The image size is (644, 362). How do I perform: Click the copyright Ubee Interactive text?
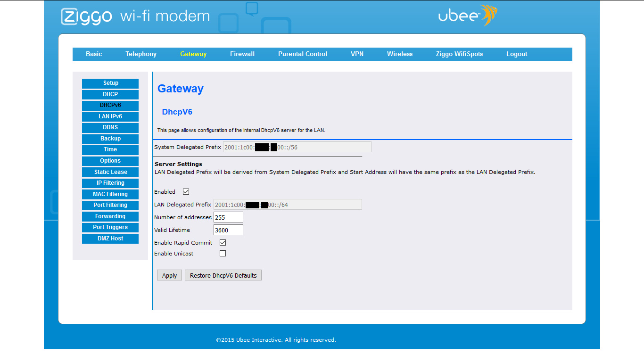click(276, 340)
